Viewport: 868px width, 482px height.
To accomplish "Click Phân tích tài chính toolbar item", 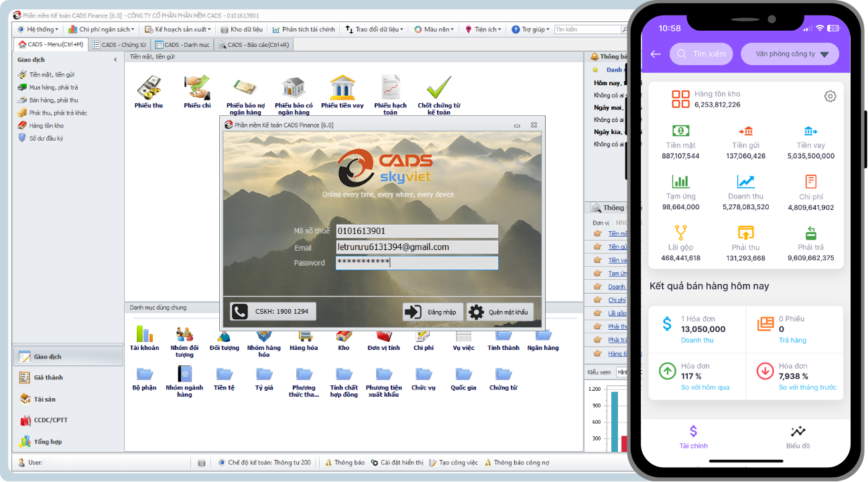I will [304, 29].
